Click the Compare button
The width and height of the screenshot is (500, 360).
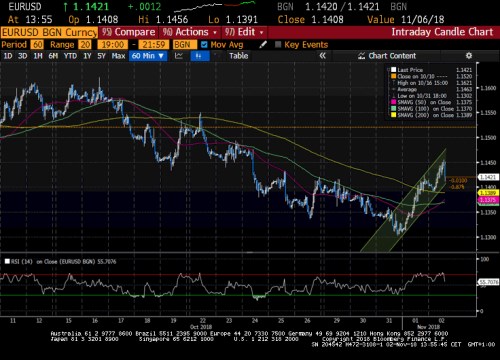pyautogui.click(x=128, y=32)
